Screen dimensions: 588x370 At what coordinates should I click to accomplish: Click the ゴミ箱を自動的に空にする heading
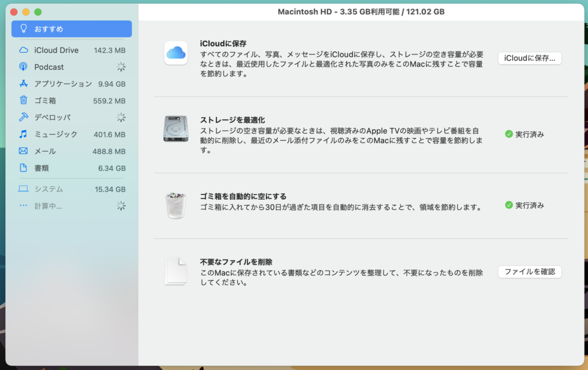pyautogui.click(x=243, y=196)
